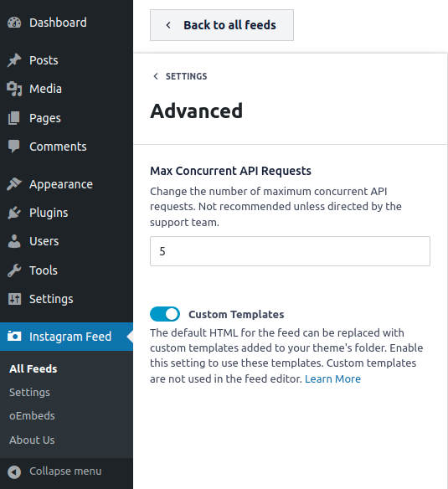Screen dimensions: 448x489
Task: Click the Settings sliders icon
Action: [x=14, y=299]
